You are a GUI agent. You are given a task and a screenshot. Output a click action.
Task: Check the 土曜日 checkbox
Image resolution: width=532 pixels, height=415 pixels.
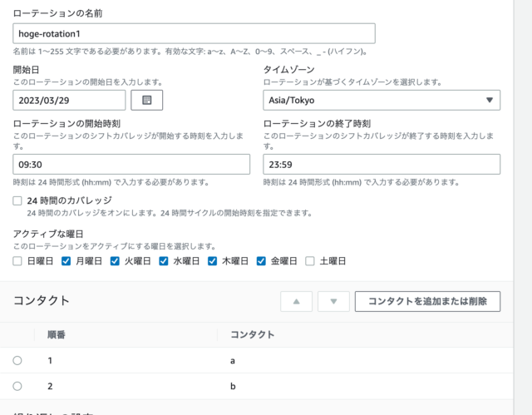click(311, 261)
